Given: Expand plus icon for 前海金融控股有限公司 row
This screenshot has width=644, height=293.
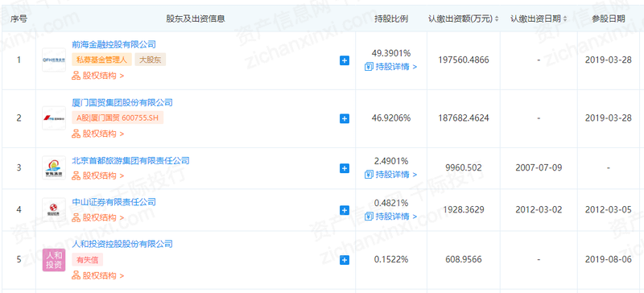Looking at the screenshot, I should 345,61.
